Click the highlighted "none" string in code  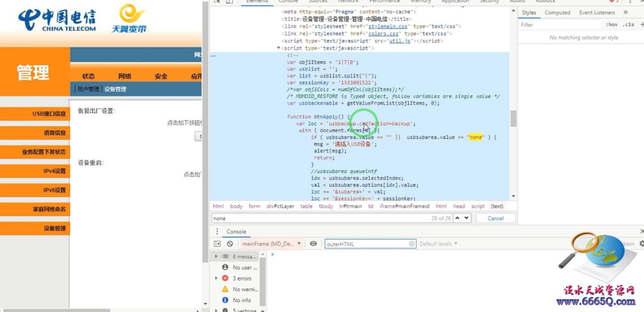click(476, 137)
